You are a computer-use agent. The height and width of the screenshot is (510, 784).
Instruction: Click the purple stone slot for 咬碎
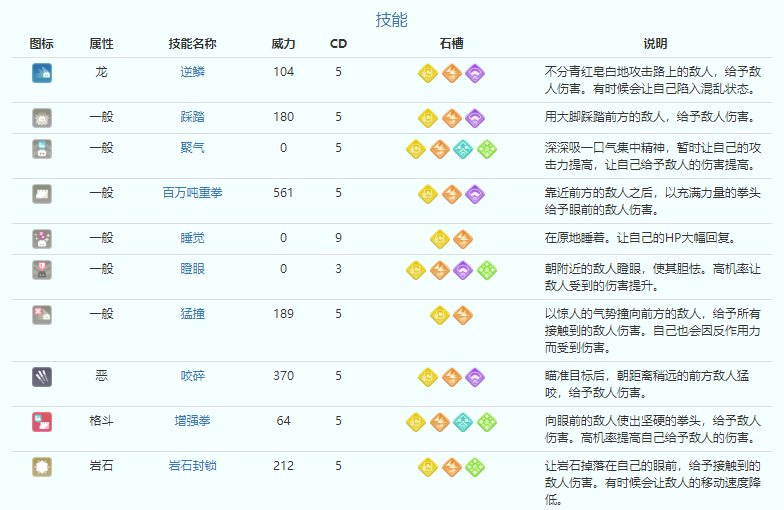(x=475, y=378)
